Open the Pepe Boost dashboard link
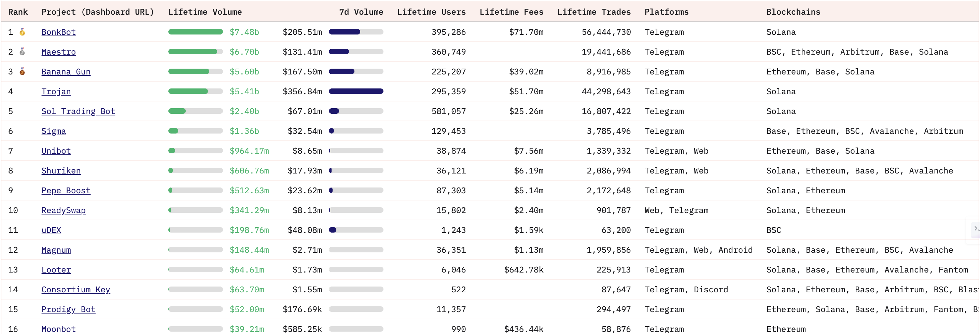The height and width of the screenshot is (334, 980). point(66,190)
